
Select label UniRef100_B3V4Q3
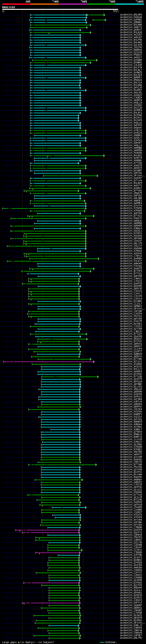coord(131,583)
